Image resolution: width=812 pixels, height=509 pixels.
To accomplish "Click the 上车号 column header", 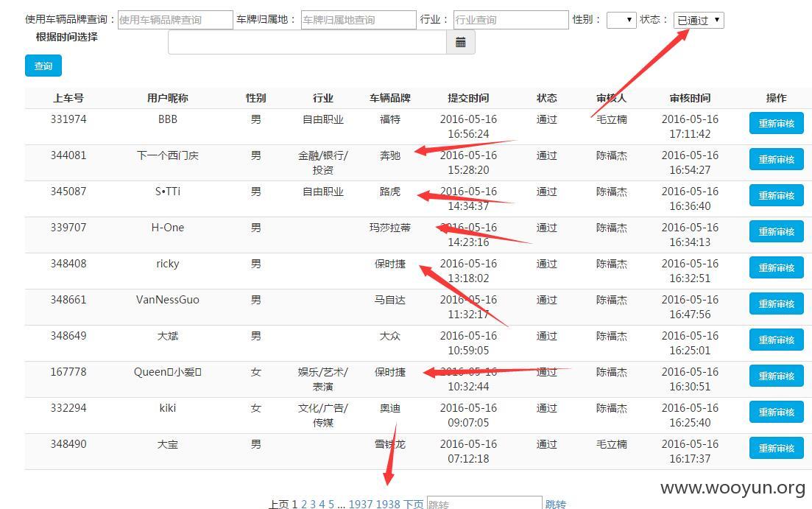I will pyautogui.click(x=68, y=98).
